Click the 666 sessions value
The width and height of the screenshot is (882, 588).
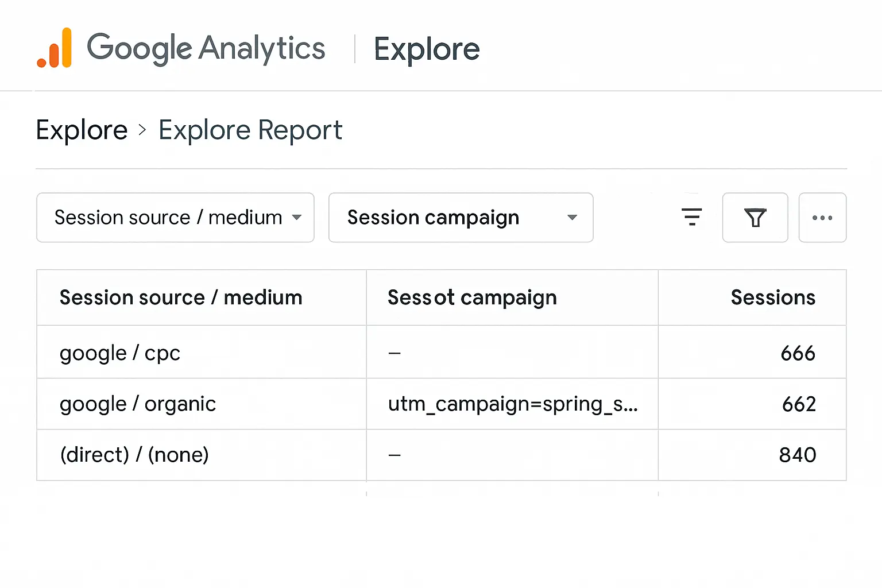point(798,353)
